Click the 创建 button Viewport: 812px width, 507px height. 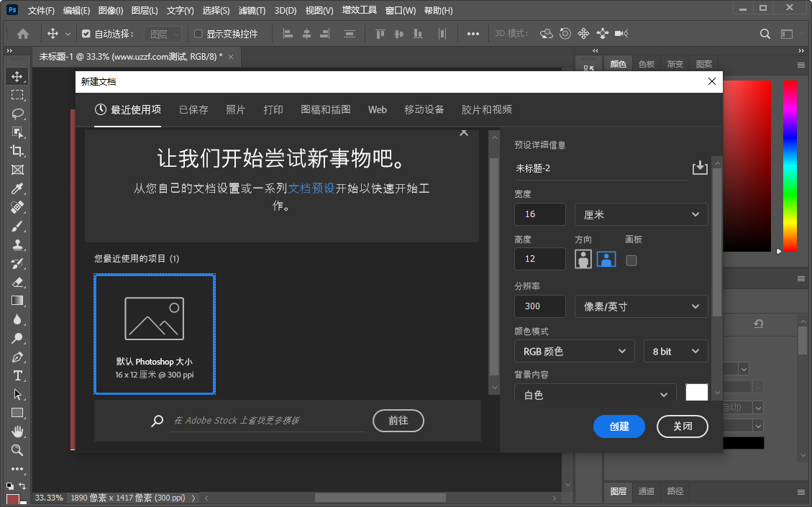click(x=619, y=426)
